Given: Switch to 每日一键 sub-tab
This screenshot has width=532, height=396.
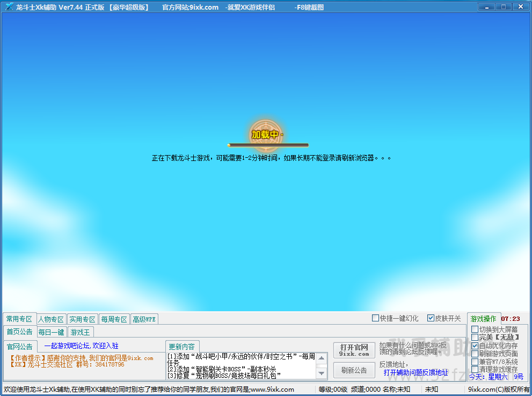Looking at the screenshot, I should click(x=52, y=332).
